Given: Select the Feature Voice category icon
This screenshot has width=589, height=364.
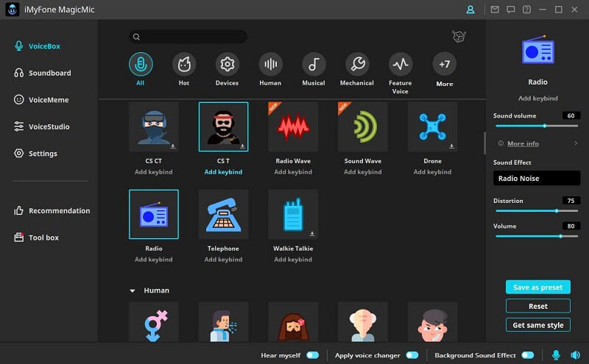Looking at the screenshot, I should [401, 64].
